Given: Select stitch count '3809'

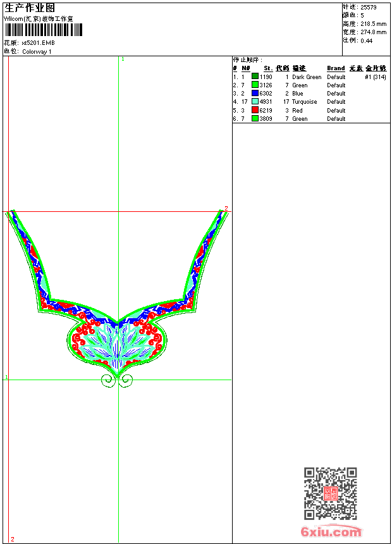Looking at the screenshot, I should point(266,119).
